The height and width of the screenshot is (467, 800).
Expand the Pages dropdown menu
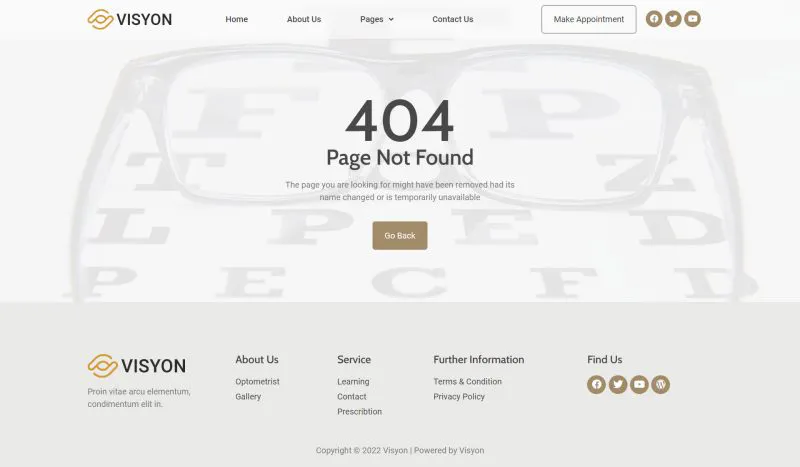point(377,19)
